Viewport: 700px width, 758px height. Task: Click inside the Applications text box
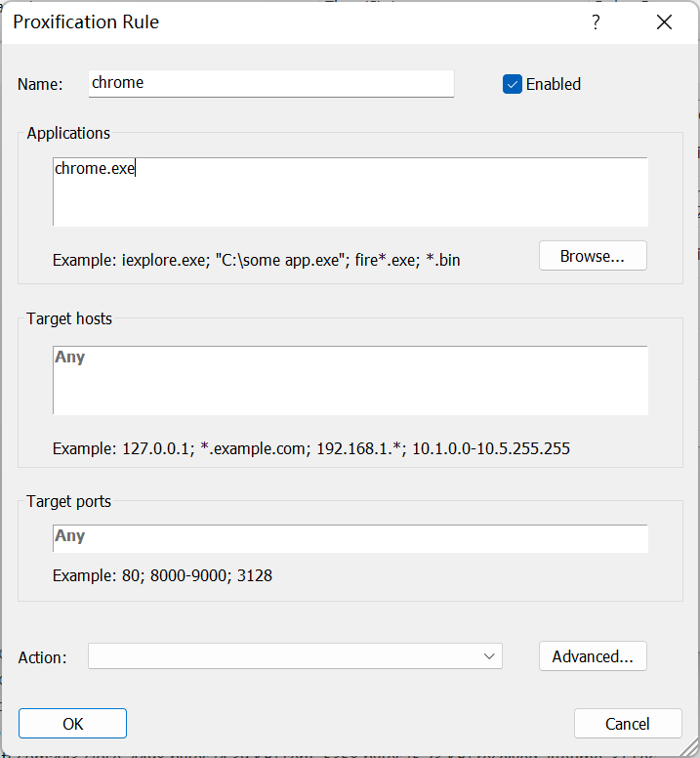pos(350,191)
